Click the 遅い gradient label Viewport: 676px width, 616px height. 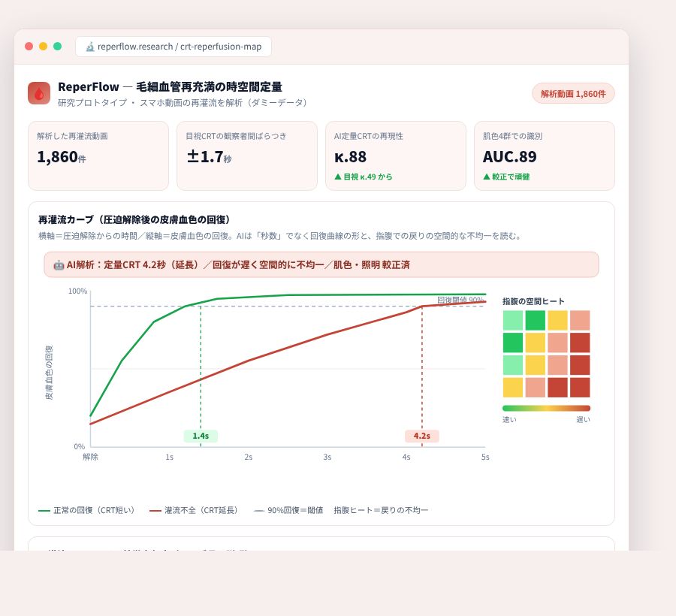coord(584,419)
